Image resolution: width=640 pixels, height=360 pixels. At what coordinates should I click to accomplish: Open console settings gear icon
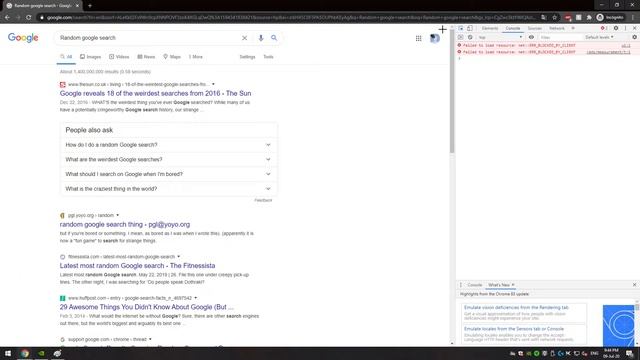point(634,37)
